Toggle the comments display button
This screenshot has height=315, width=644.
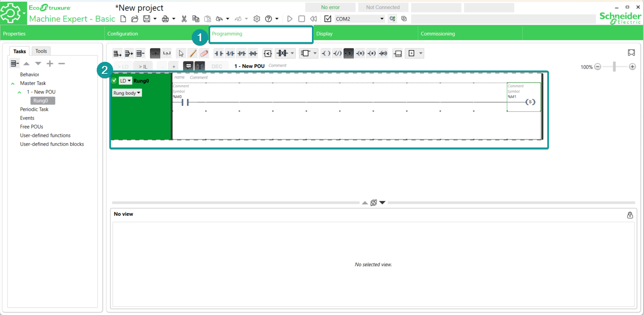click(188, 66)
